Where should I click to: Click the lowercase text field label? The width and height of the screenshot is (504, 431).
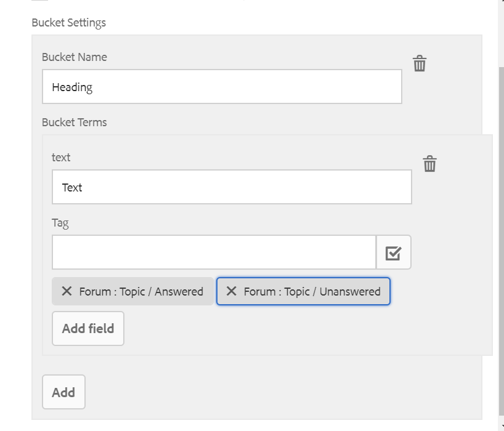pos(61,158)
